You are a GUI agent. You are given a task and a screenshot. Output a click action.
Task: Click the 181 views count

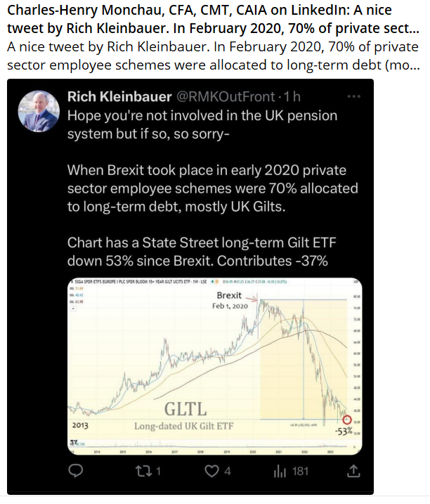tap(300, 471)
